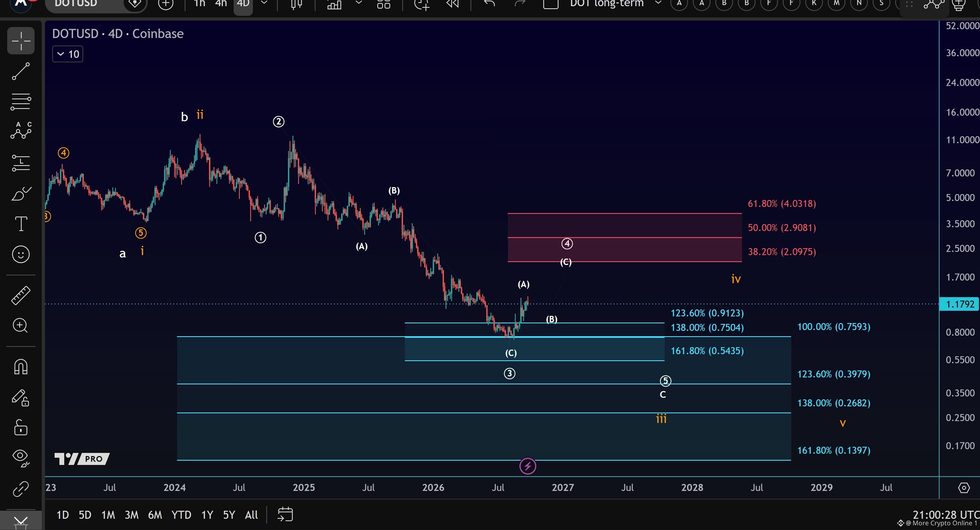The height and width of the screenshot is (530, 980).
Task: Expand the indicator legend showing 10
Action: [68, 54]
